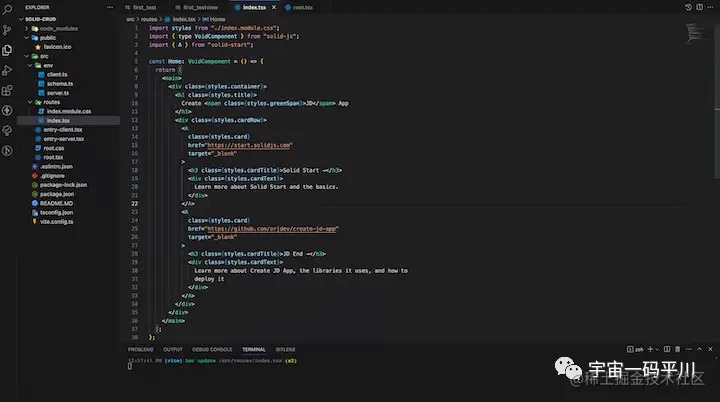Open the GITLENS panel tab
Viewport: 720px width, 402px height.
coord(285,350)
